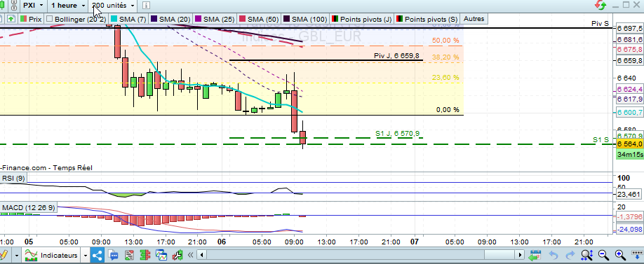
Task: Click the info icon in the top toolbar
Action: pyautogui.click(x=147, y=6)
